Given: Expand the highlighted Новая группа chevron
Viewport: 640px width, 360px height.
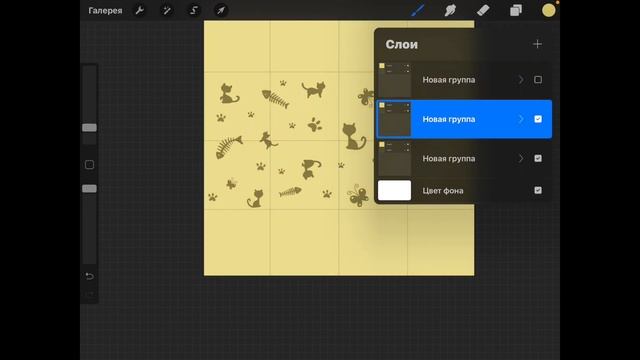Looking at the screenshot, I should (521, 119).
